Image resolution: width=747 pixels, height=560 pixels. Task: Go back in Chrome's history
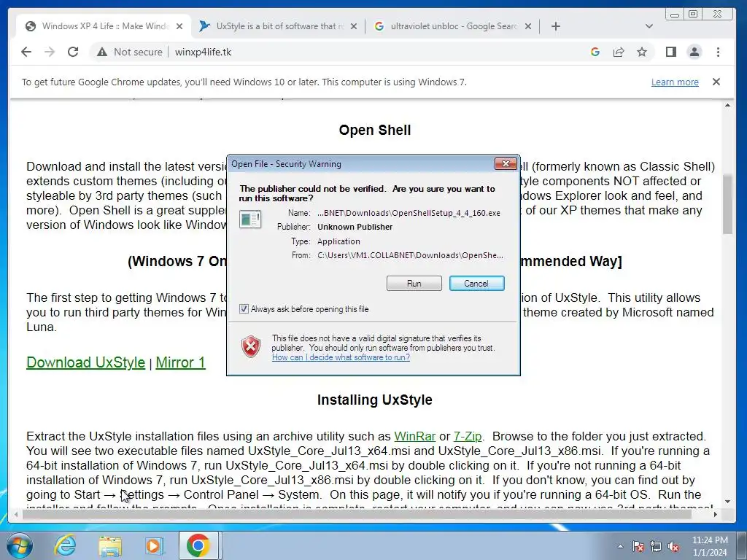[26, 52]
